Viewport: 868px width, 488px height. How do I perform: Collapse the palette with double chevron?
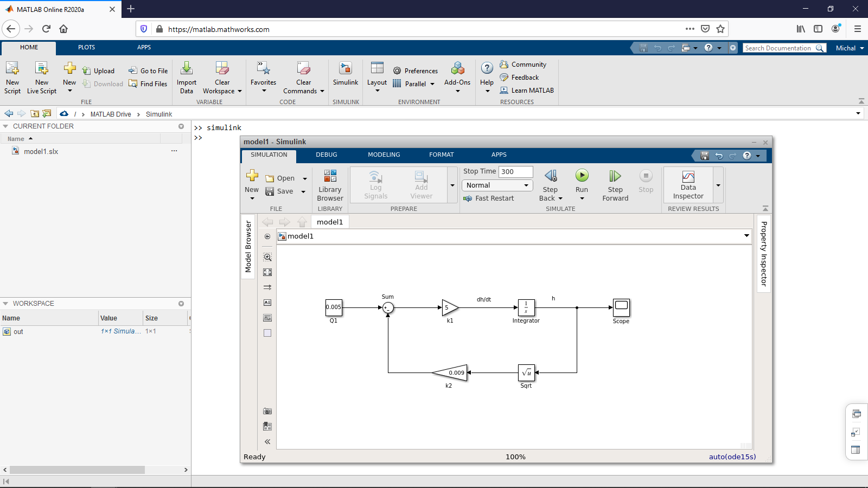[267, 441]
